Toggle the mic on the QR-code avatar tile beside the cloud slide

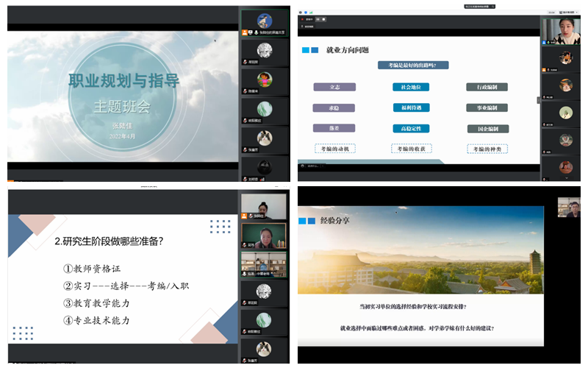[x=245, y=61]
